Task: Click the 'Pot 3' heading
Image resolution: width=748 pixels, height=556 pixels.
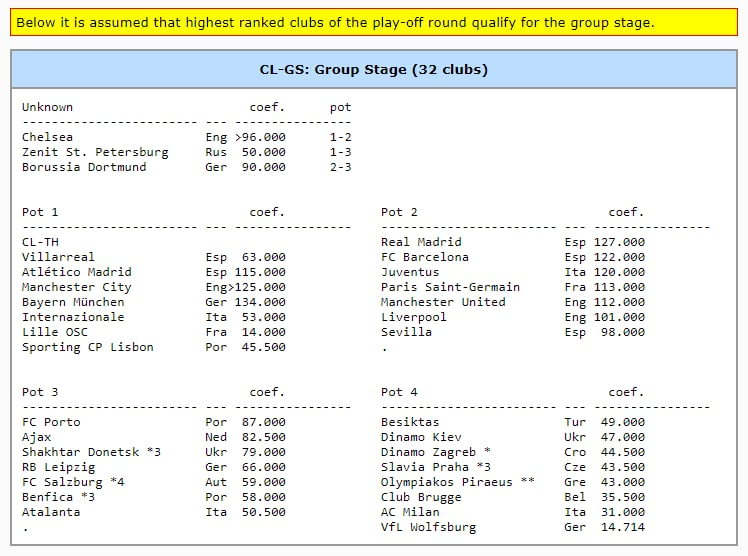Action: click(x=40, y=392)
